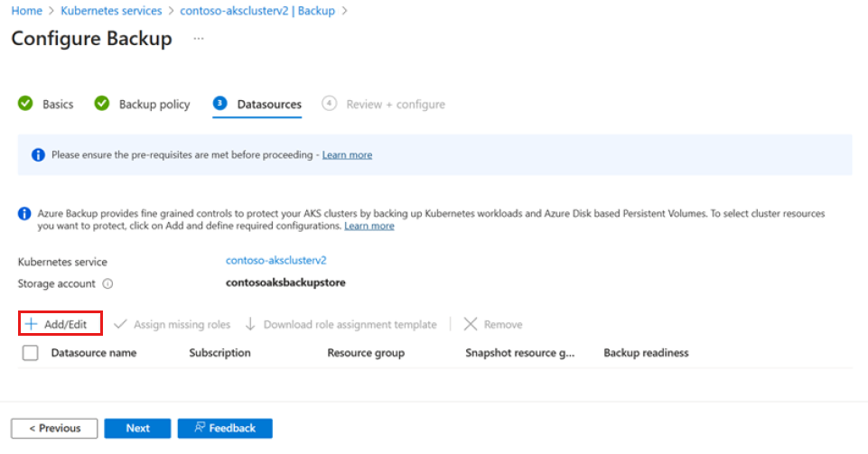The height and width of the screenshot is (454, 868).
Task: Navigate to Kubernetes services breadcrumb
Action: click(x=111, y=11)
